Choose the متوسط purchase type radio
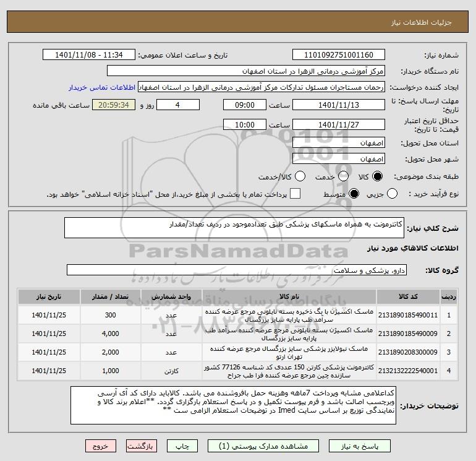The height and width of the screenshot is (461, 476). point(354,194)
